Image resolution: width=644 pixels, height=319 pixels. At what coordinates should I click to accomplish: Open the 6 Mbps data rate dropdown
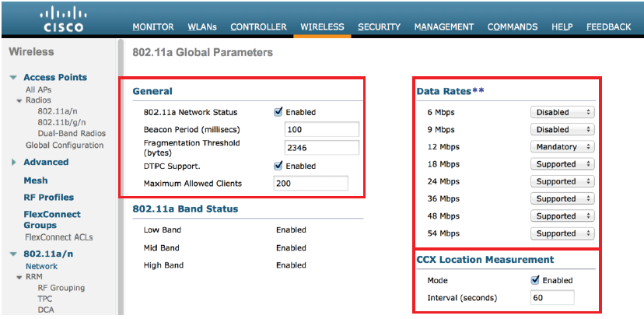tap(563, 112)
